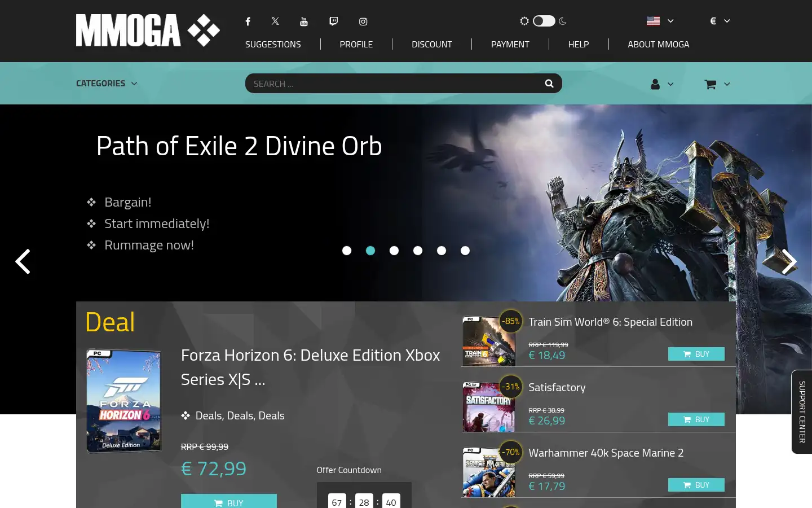This screenshot has width=812, height=508.
Task: Open the Suggestions menu
Action: coord(273,44)
